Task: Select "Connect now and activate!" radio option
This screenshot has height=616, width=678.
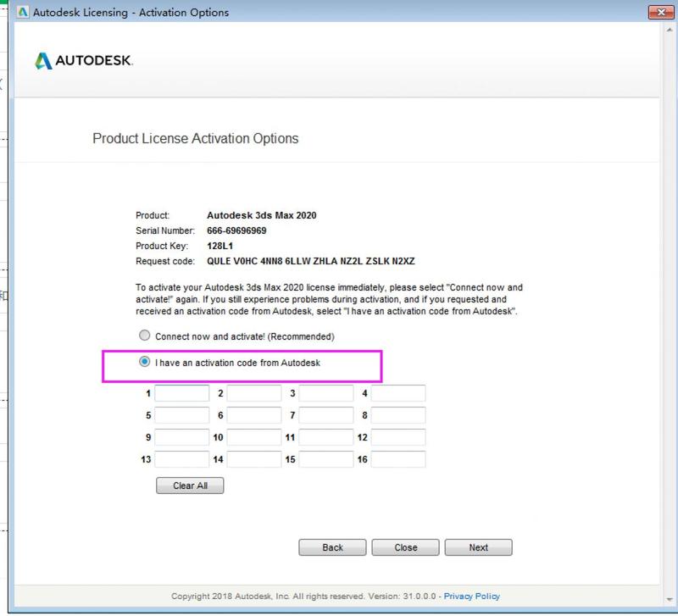Action: (x=144, y=336)
